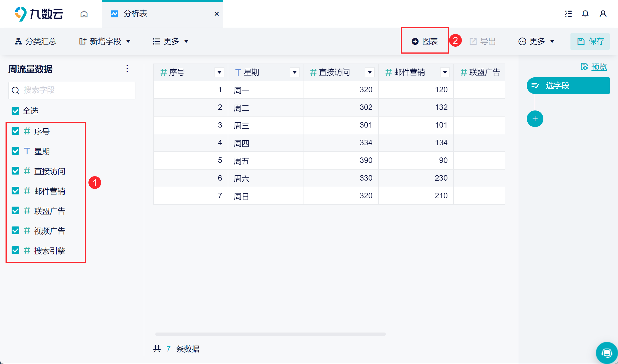The height and width of the screenshot is (364, 618).
Task: Open notifications bell
Action: click(585, 14)
